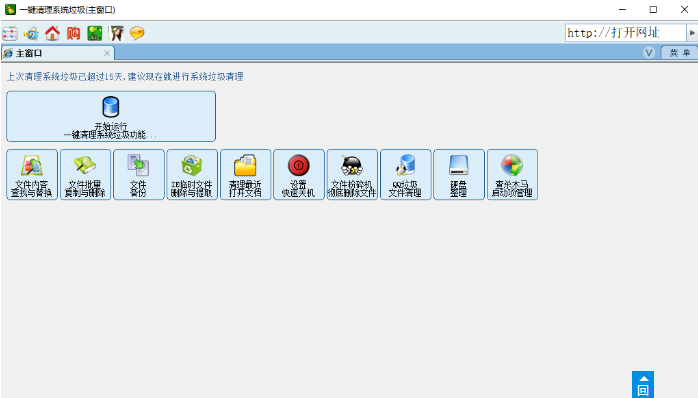This screenshot has width=698, height=398.
Task: Open the file content find and replace tool
Action: point(32,175)
